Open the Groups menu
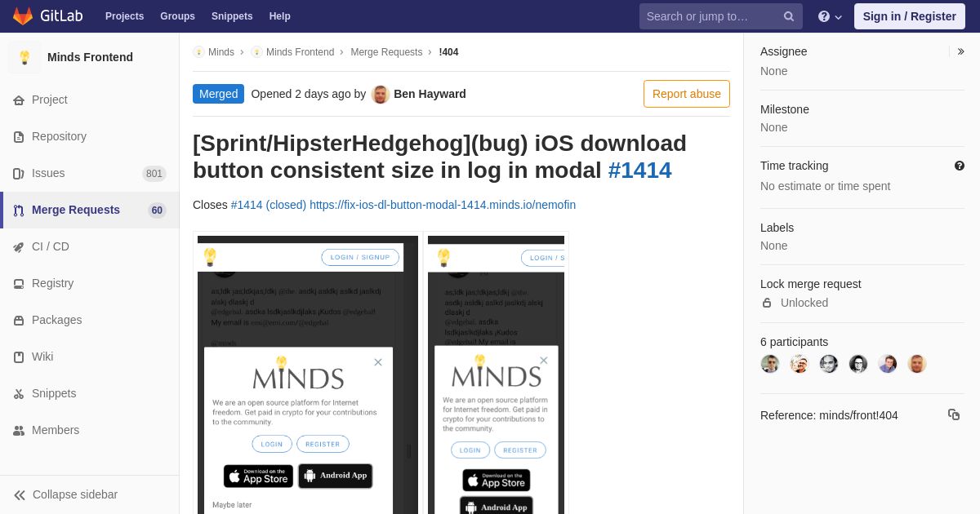Viewport: 980px width, 514px height. (x=177, y=16)
